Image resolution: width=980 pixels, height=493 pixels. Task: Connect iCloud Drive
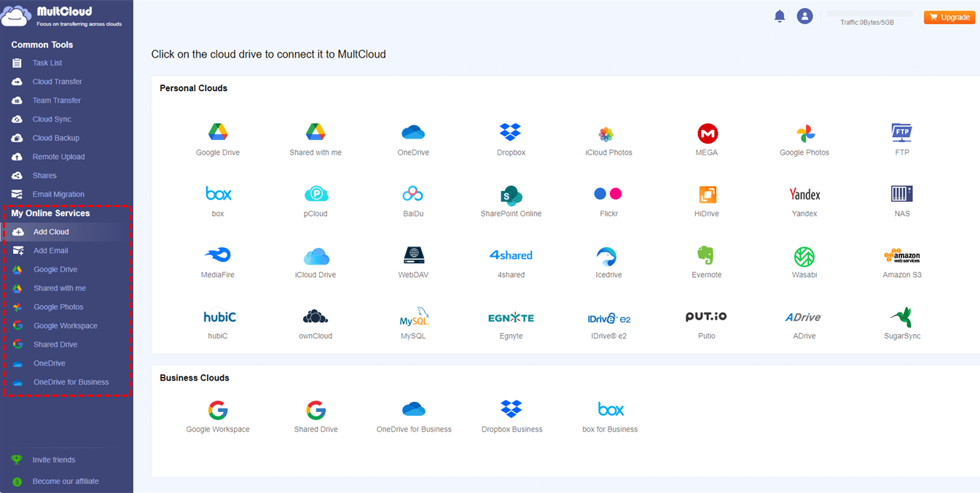coord(315,263)
